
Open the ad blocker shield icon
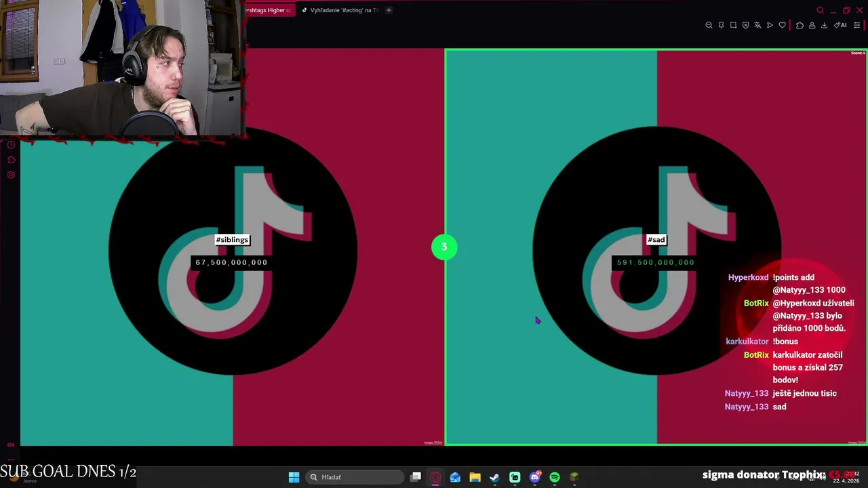tap(745, 25)
